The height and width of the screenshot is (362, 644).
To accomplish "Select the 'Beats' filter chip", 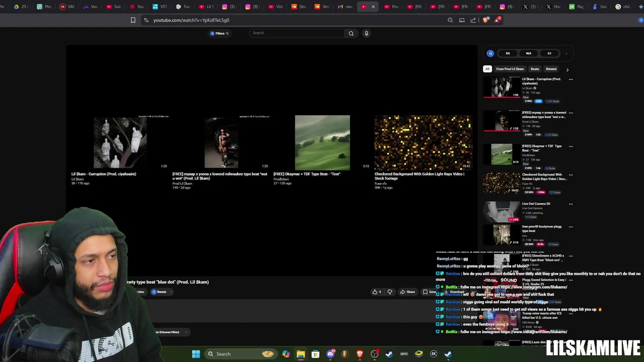I will (x=535, y=69).
